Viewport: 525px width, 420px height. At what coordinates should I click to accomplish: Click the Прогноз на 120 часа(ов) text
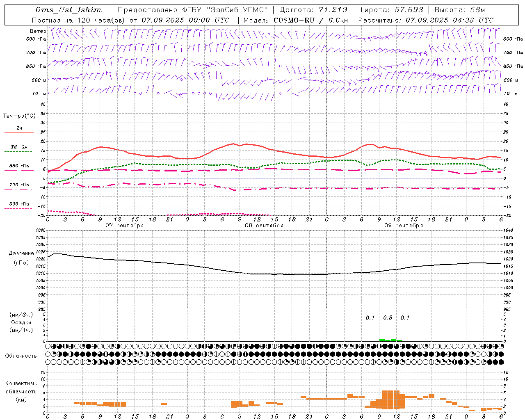coord(79,20)
